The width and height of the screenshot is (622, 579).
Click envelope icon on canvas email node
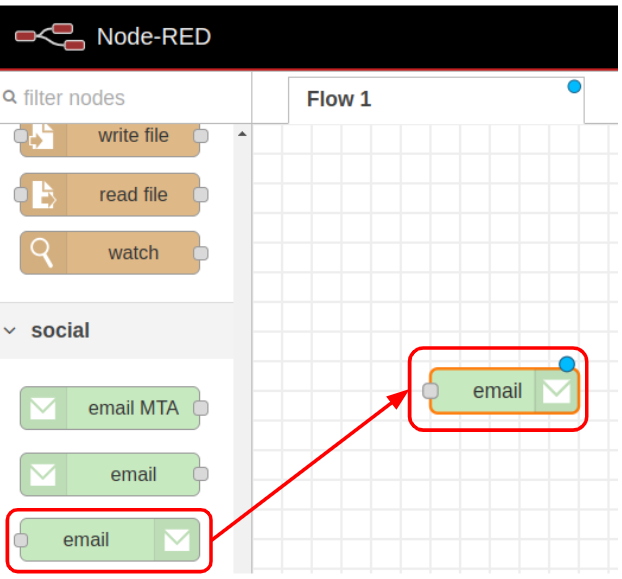click(x=557, y=391)
